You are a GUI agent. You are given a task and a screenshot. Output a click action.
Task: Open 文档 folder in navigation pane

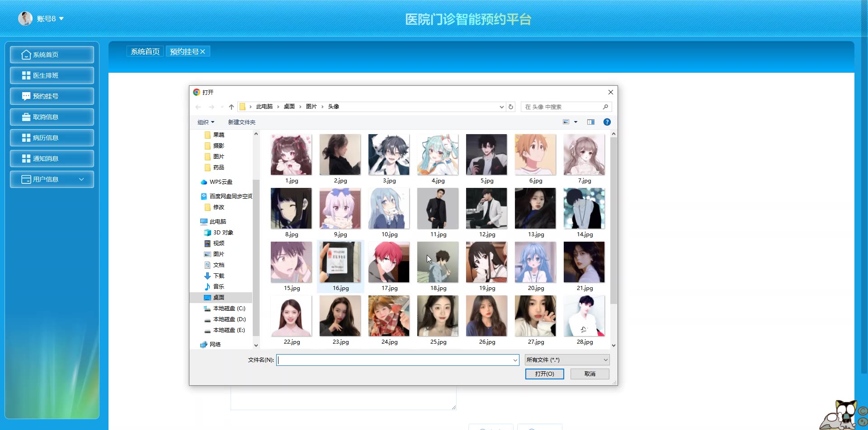coord(214,265)
